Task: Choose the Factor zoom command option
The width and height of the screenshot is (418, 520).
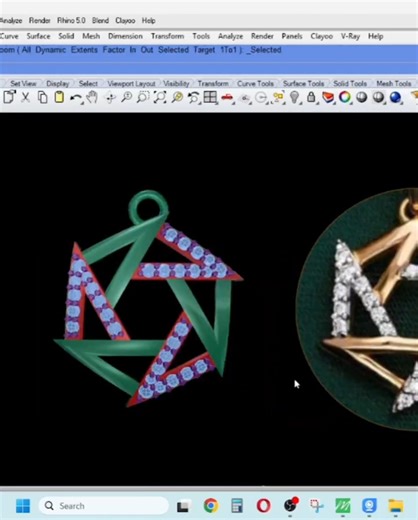Action: [x=114, y=50]
